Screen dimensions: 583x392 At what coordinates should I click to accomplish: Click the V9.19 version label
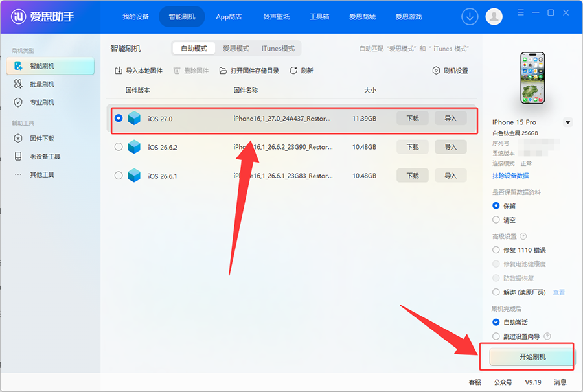tap(533, 382)
